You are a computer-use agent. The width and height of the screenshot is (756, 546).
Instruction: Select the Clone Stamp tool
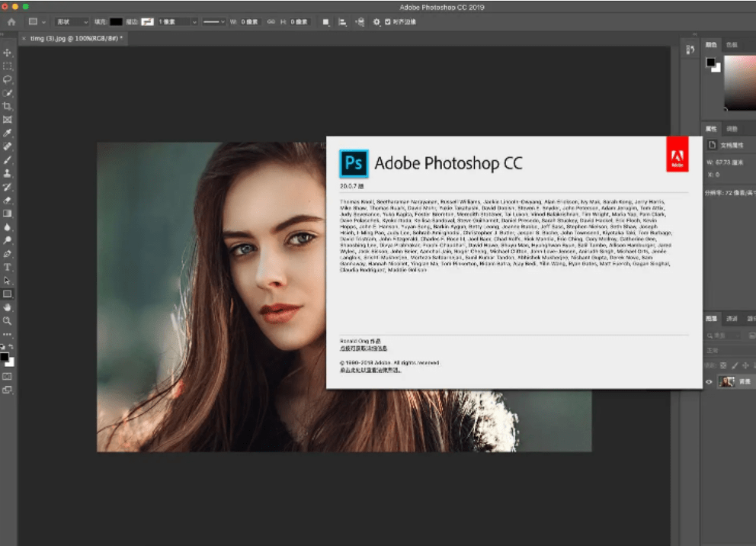(7, 173)
